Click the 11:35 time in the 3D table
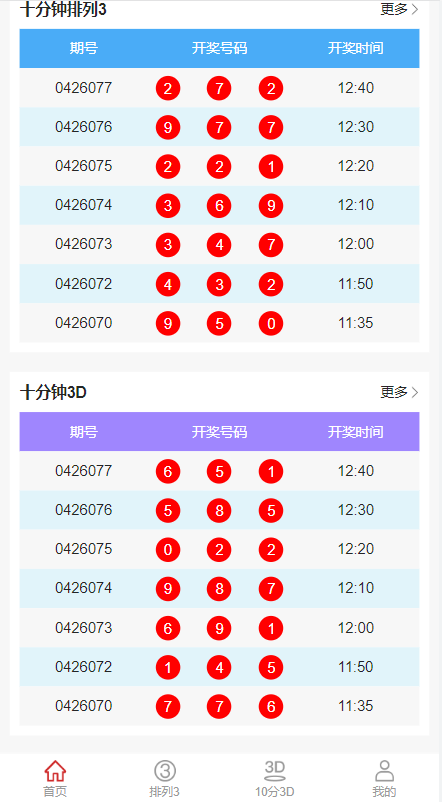This screenshot has width=442, height=802. tap(356, 706)
